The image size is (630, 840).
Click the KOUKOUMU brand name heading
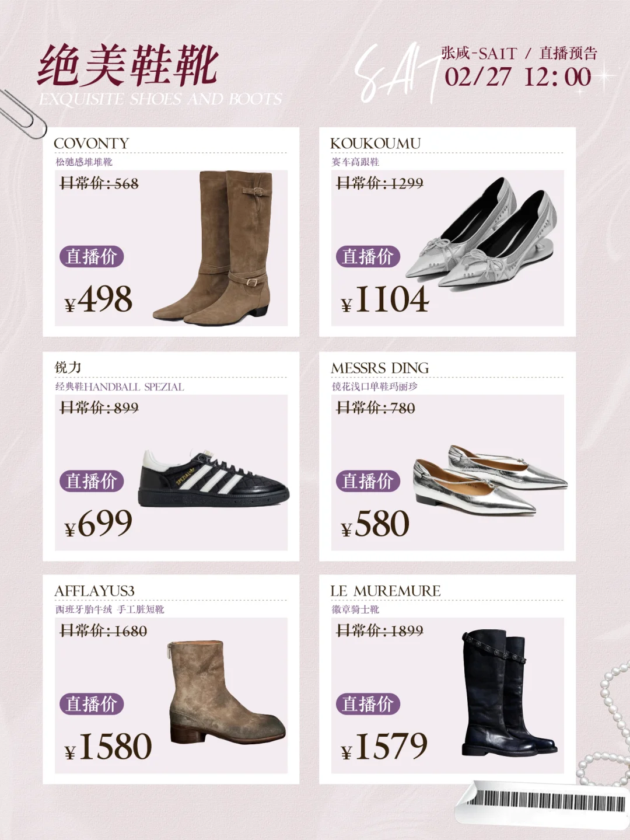(375, 144)
